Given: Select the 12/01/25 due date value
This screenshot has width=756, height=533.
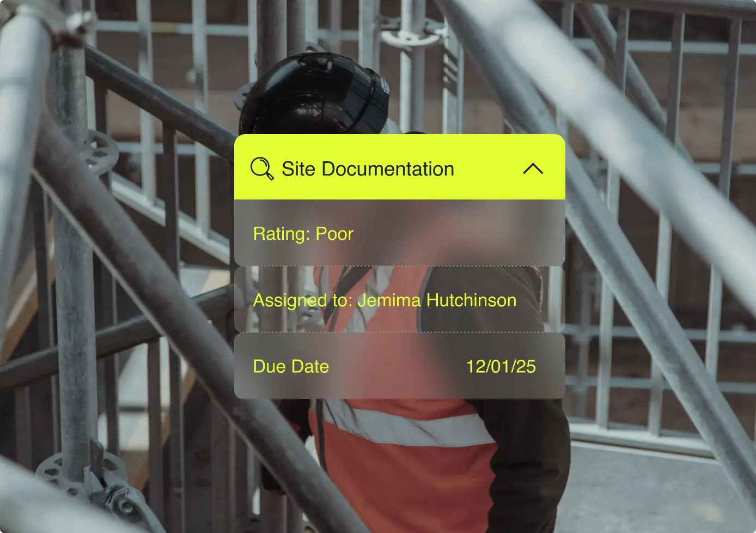Looking at the screenshot, I should (x=501, y=366).
